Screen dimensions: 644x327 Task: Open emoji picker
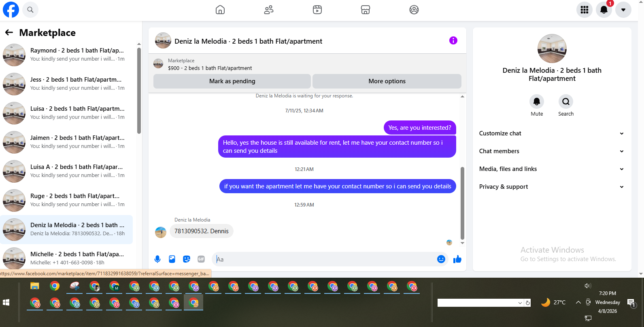[441, 259]
